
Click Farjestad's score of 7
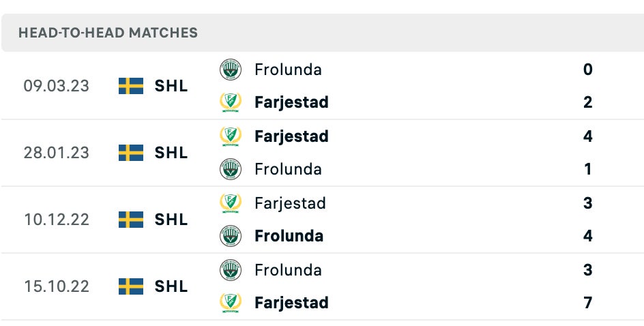[588, 303]
